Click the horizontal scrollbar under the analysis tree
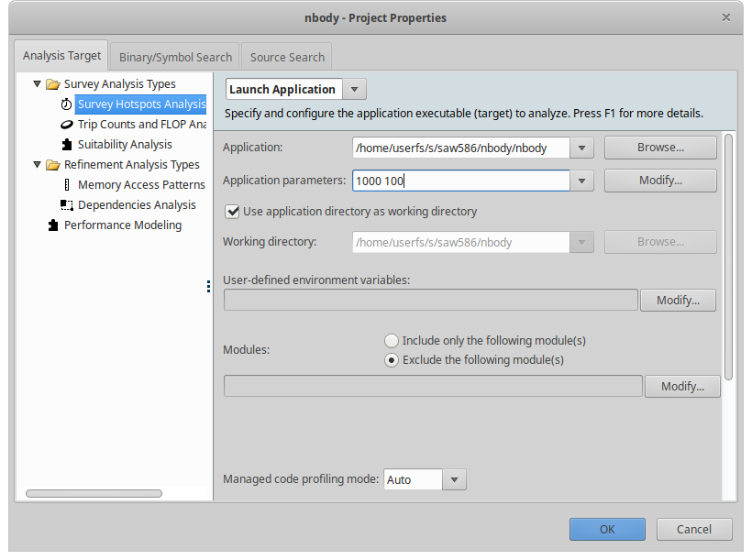Screen dimensions: 752x560 (94, 493)
